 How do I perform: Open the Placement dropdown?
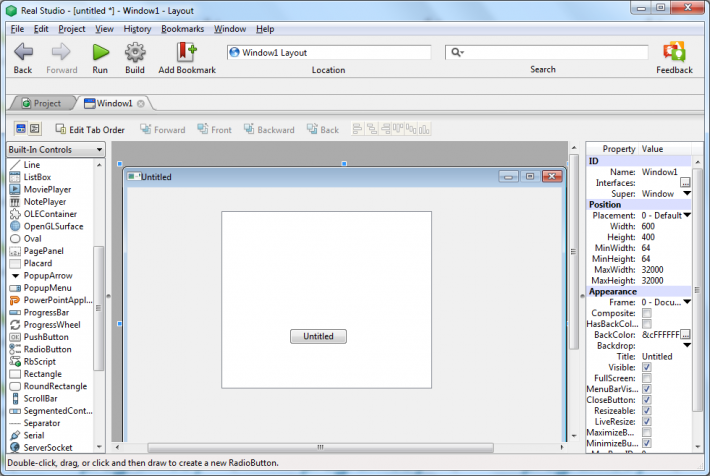686,215
